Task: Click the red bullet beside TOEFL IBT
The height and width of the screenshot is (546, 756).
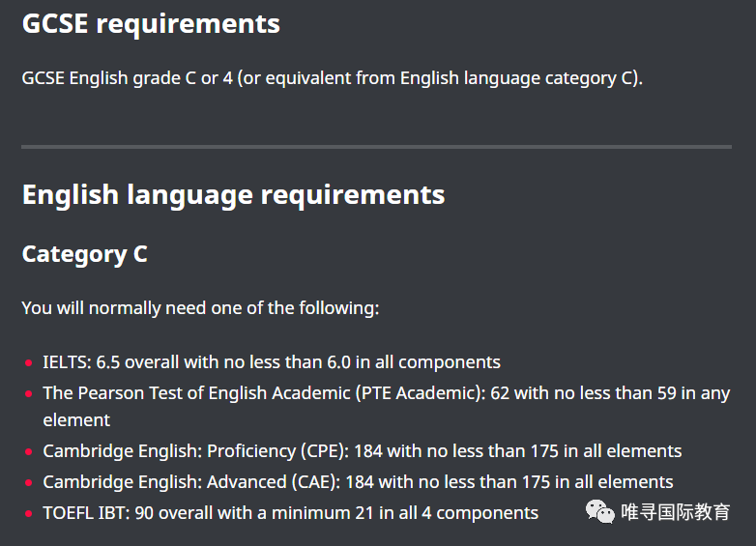Action: [x=29, y=514]
